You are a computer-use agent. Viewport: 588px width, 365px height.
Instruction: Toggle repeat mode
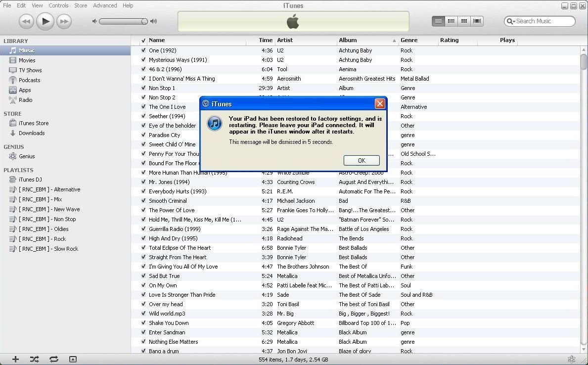53,360
